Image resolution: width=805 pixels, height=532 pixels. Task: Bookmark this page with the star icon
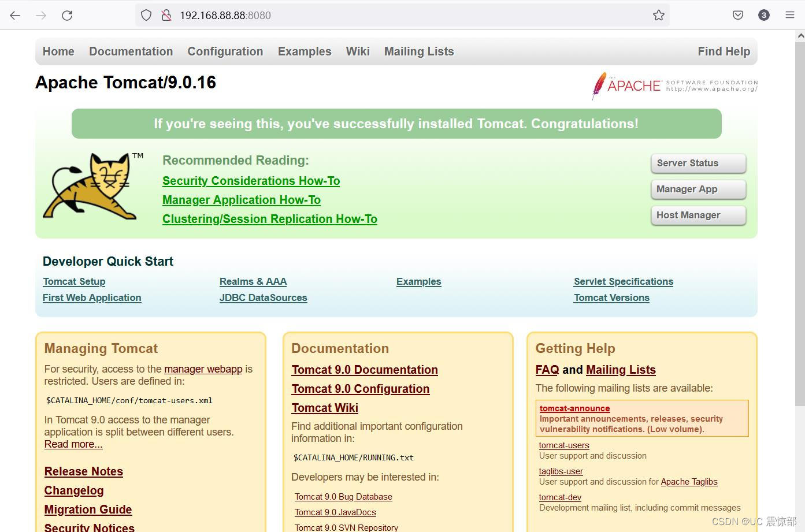tap(658, 16)
